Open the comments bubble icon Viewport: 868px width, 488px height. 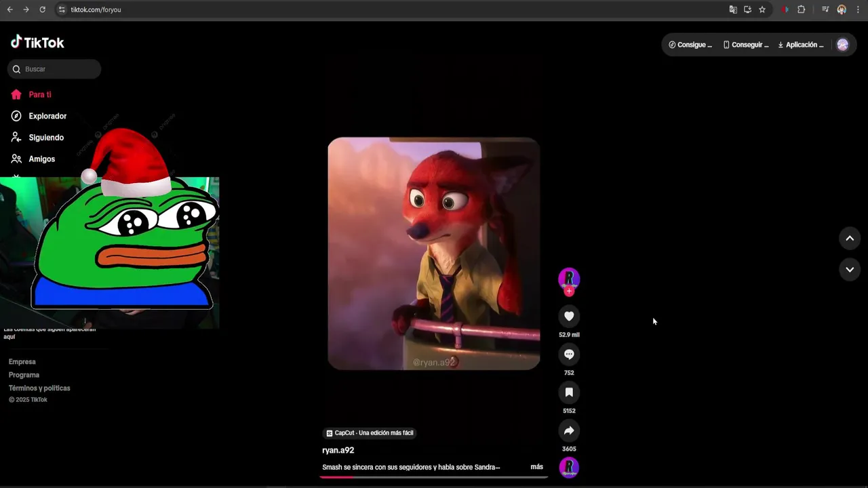click(569, 354)
